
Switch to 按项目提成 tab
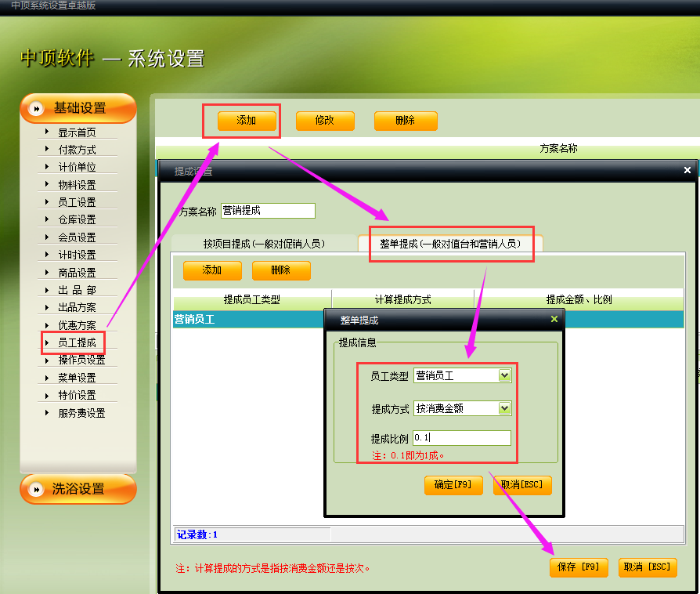[264, 244]
